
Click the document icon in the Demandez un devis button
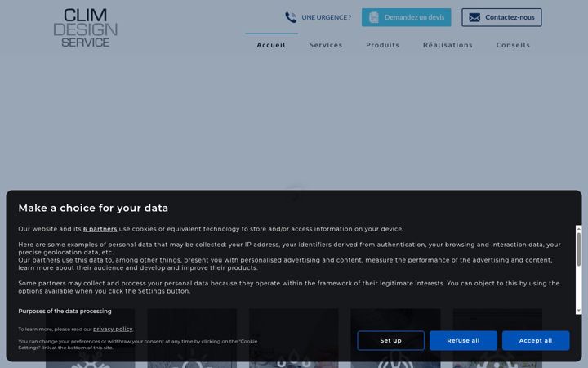tap(374, 17)
